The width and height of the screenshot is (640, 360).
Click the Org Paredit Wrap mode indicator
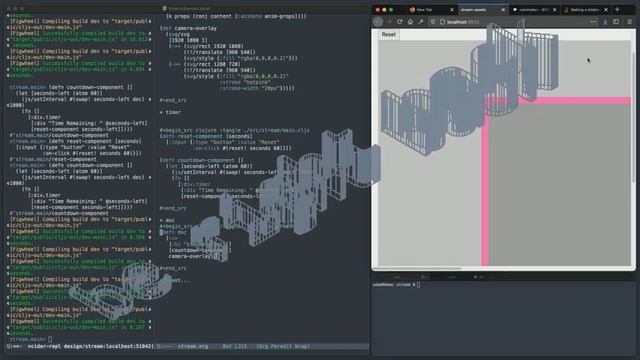282,346
